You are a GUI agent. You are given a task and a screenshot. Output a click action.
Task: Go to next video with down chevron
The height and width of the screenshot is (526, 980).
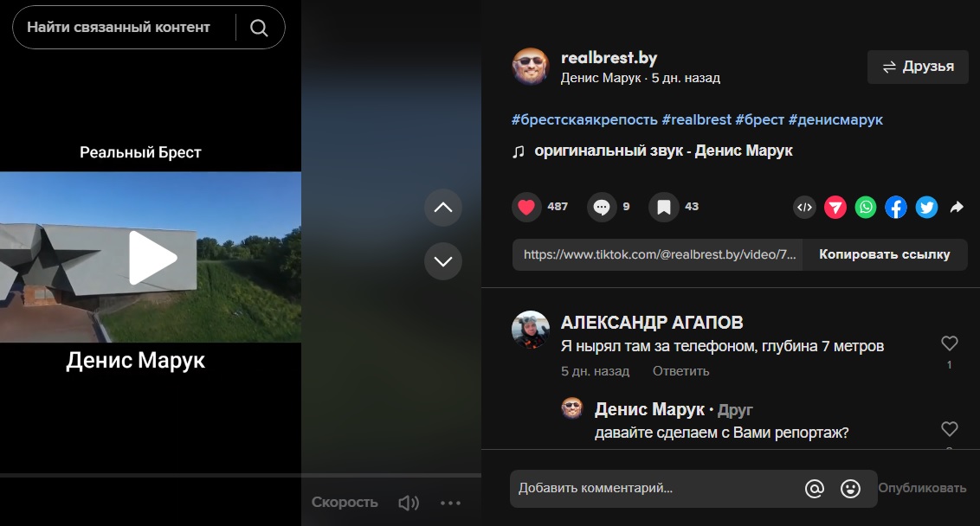point(442,261)
